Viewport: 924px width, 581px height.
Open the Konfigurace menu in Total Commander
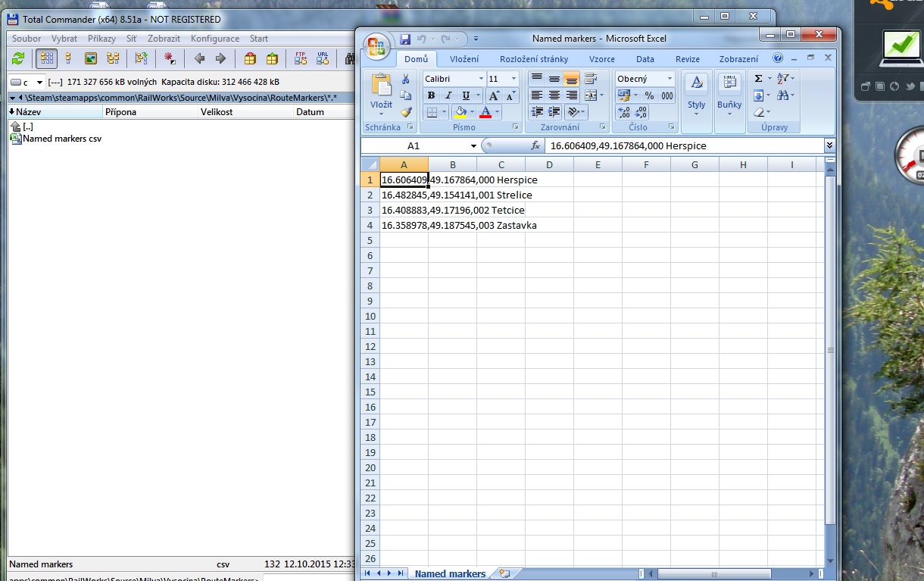click(x=215, y=39)
